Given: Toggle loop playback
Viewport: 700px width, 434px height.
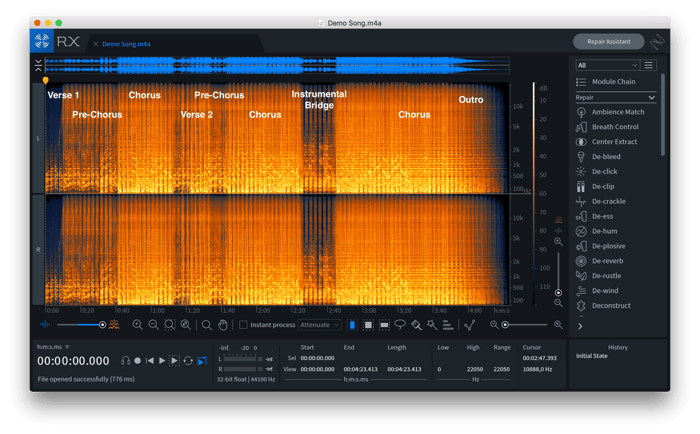Looking at the screenshot, I should click(188, 361).
